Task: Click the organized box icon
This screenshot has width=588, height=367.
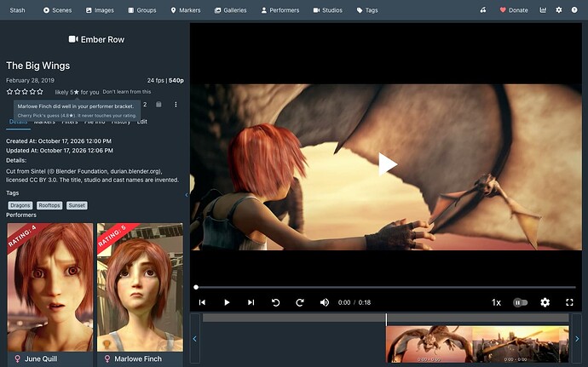Action: point(159,105)
